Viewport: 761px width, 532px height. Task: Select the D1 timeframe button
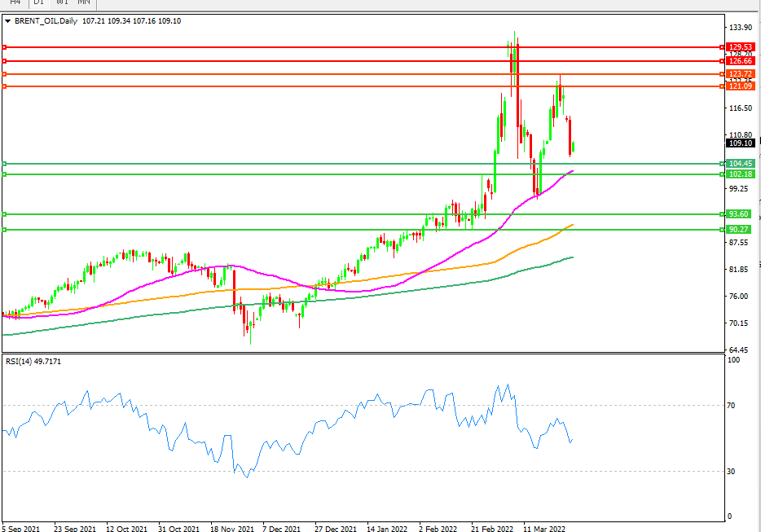39,3
